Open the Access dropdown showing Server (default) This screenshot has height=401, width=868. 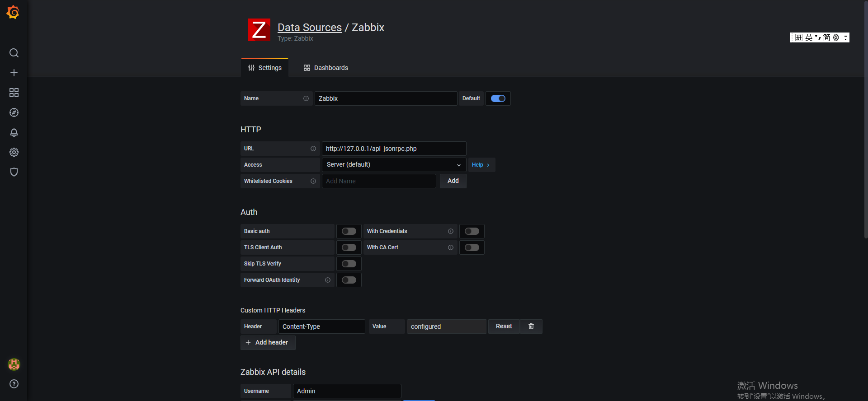coord(393,165)
